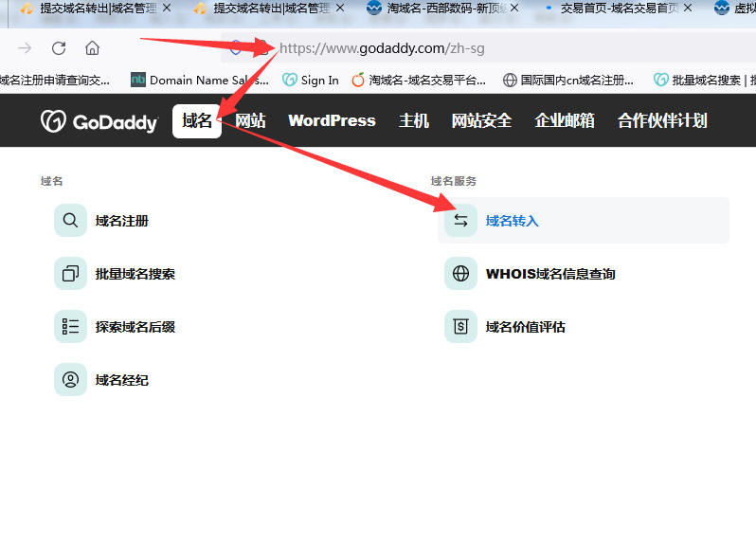Click the person icon beside 域名经纪
This screenshot has height=543, width=756.
pyautogui.click(x=70, y=379)
